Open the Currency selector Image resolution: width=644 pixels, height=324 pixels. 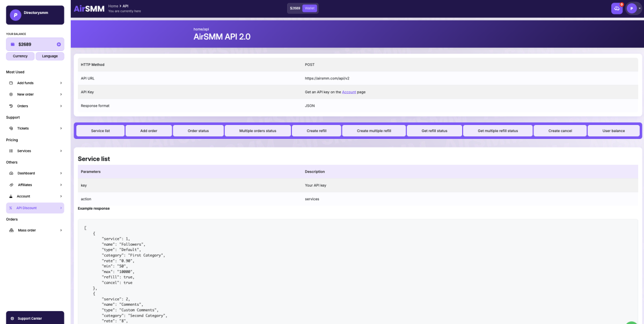pos(20,56)
